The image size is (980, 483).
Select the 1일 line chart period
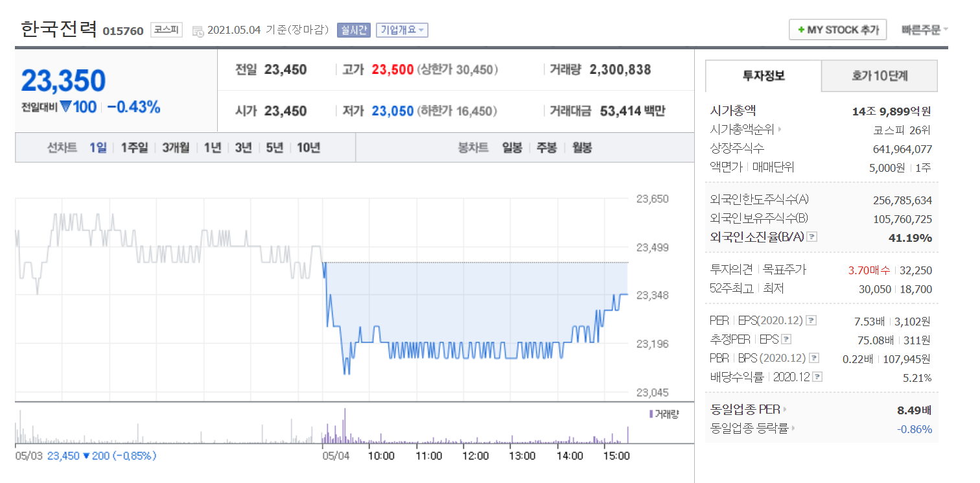click(98, 148)
